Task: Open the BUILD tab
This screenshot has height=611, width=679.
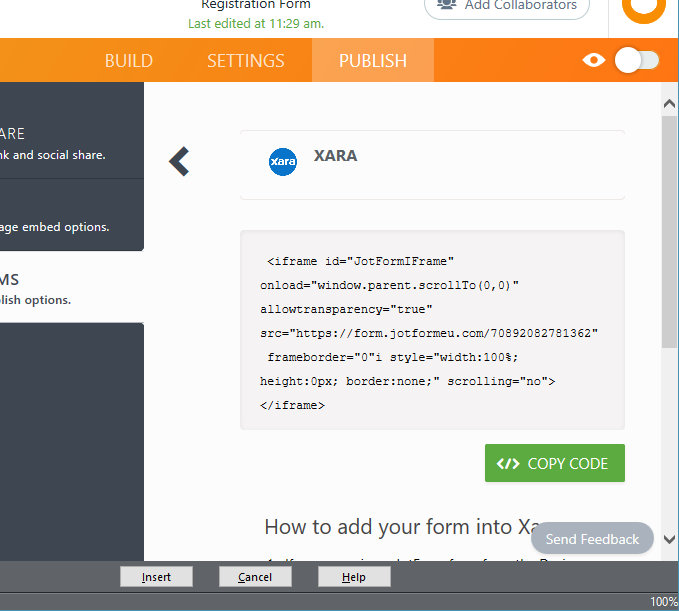Action: (129, 61)
